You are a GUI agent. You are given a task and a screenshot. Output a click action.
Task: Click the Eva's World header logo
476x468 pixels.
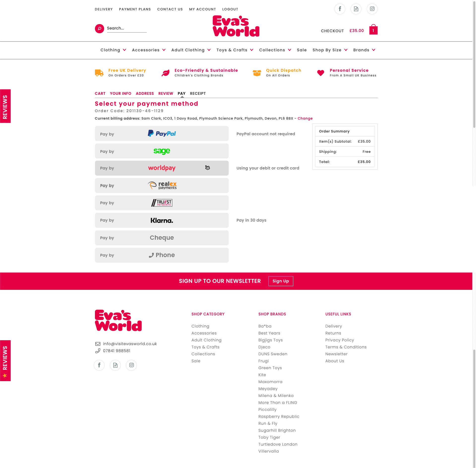[236, 26]
